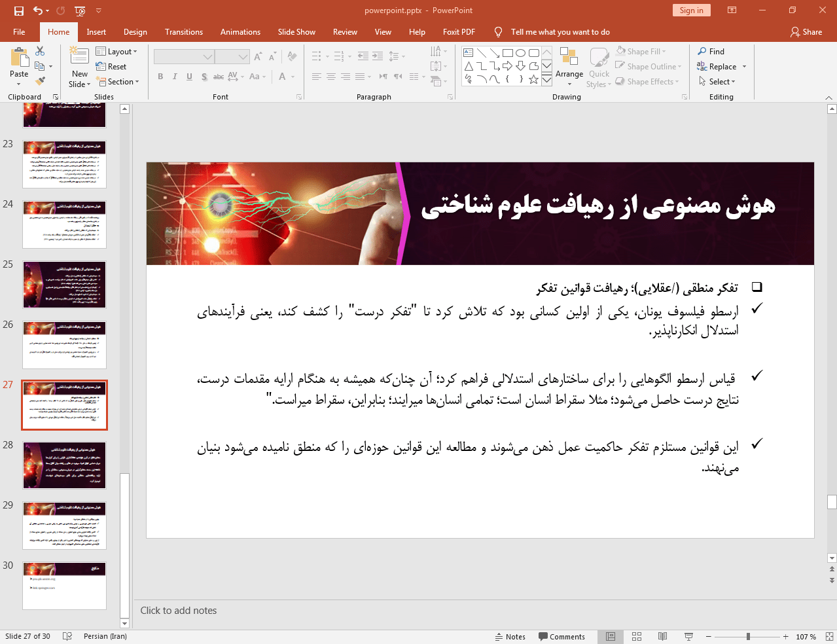The image size is (837, 644).
Task: Toggle Align Right paragraph
Action: [x=346, y=77]
